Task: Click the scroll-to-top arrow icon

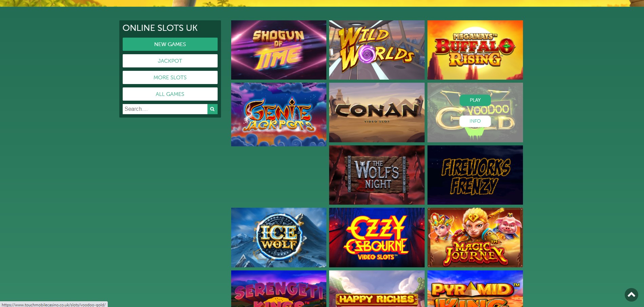Action: pos(631,295)
